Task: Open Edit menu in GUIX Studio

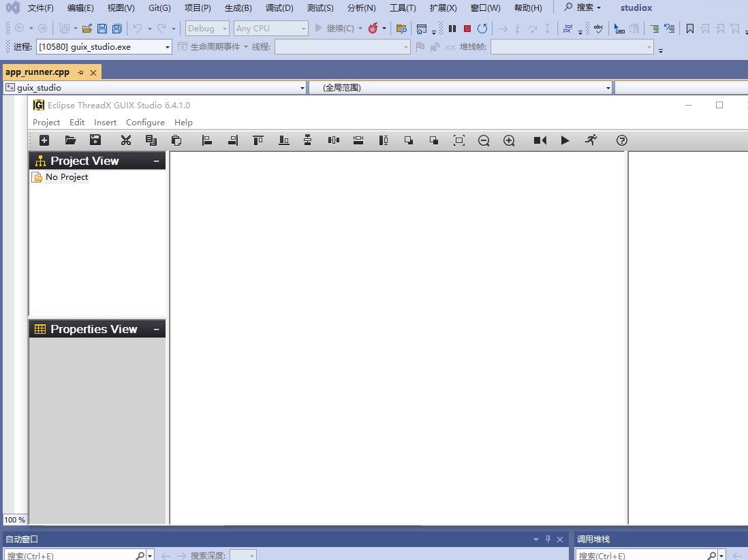Action: click(x=77, y=123)
